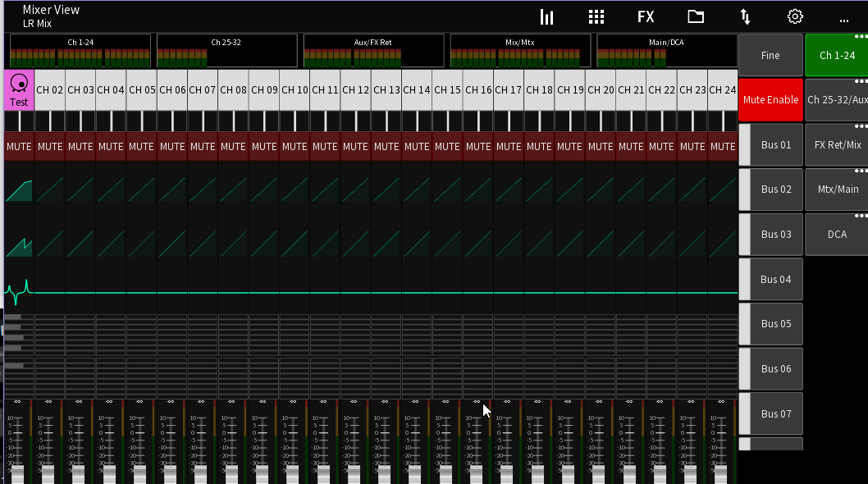Open CH 07 bus sends bars

click(203, 356)
